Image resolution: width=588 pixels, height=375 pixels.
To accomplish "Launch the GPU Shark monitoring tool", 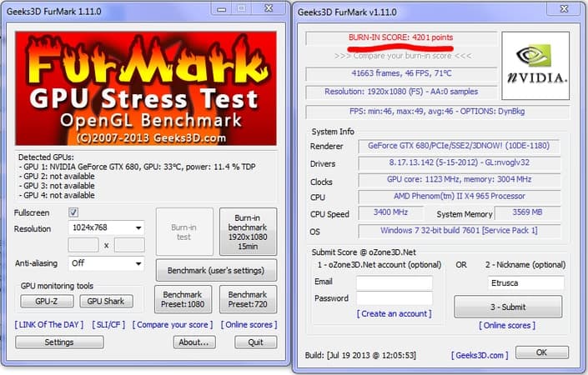I will [x=106, y=301].
